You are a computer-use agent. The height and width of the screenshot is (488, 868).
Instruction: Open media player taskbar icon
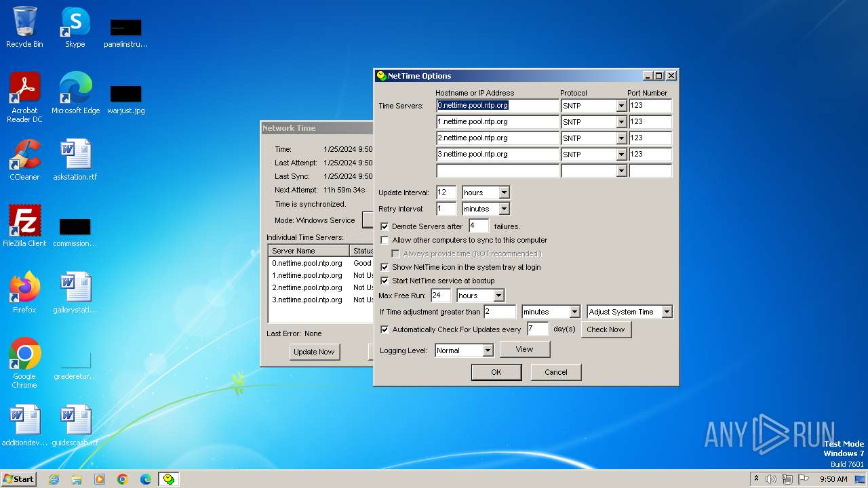pyautogui.click(x=100, y=479)
